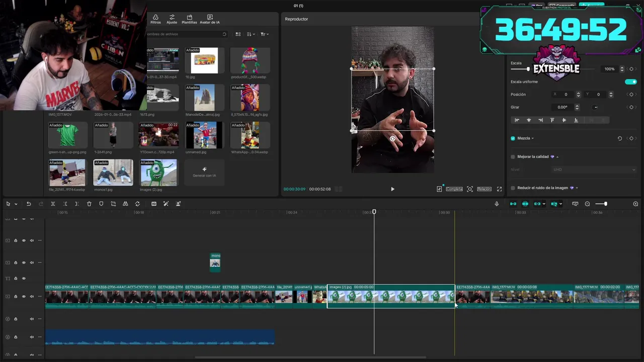Click the media file name search field

click(187, 34)
